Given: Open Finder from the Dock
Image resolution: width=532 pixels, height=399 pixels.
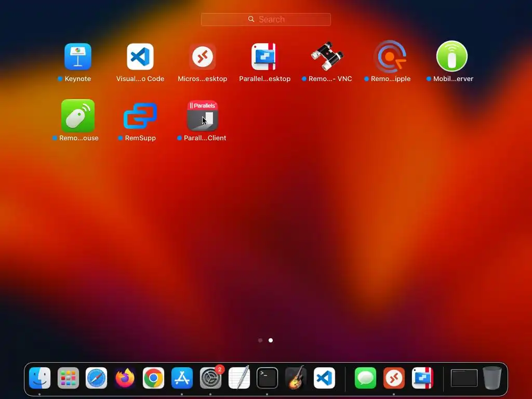Looking at the screenshot, I should (39, 378).
